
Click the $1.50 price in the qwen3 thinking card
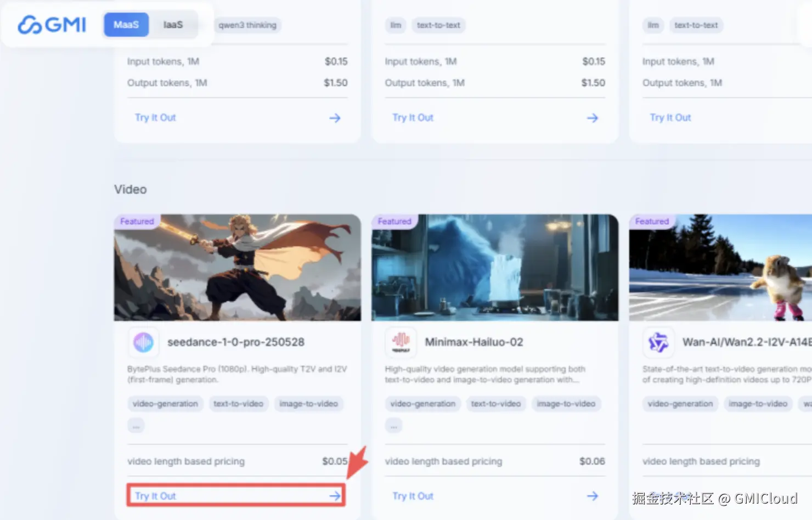click(336, 83)
